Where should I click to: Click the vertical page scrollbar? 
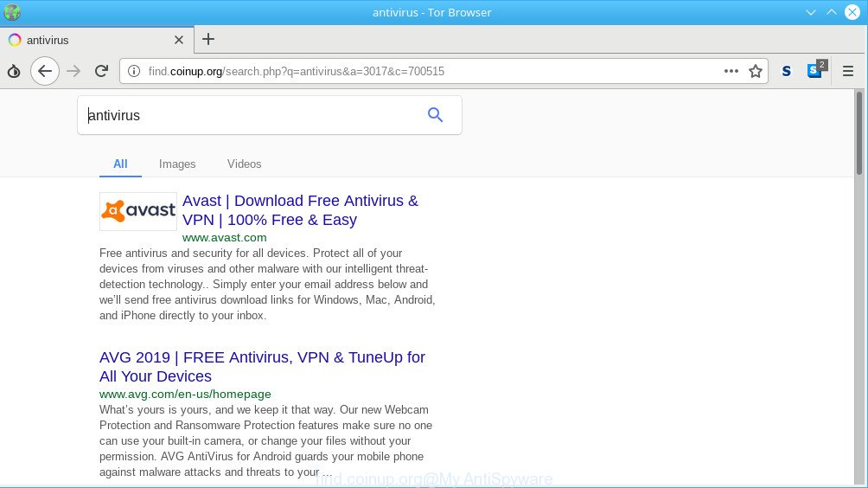tap(859, 133)
